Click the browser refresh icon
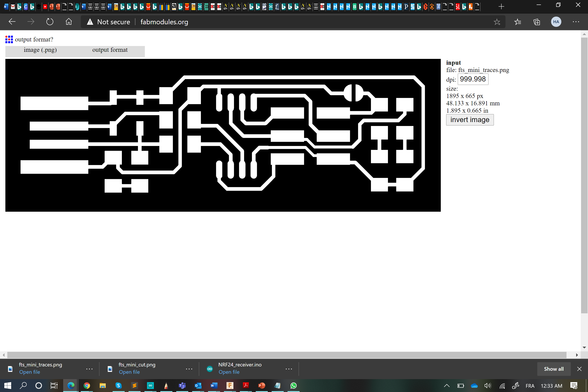 click(x=50, y=22)
